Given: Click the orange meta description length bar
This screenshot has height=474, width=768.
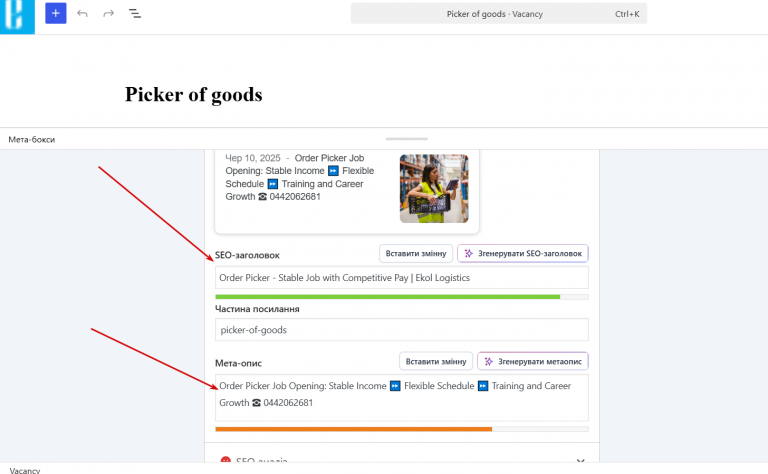Looking at the screenshot, I should click(354, 429).
